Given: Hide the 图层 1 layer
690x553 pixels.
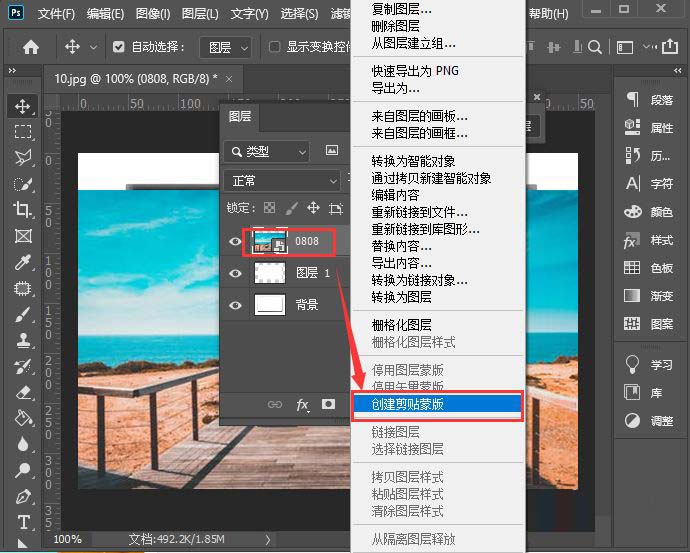Looking at the screenshot, I should click(x=235, y=273).
